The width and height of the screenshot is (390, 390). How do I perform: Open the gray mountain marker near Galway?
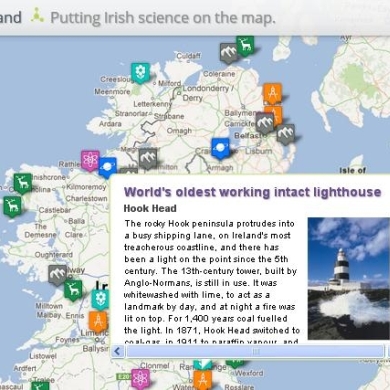click(x=57, y=275)
